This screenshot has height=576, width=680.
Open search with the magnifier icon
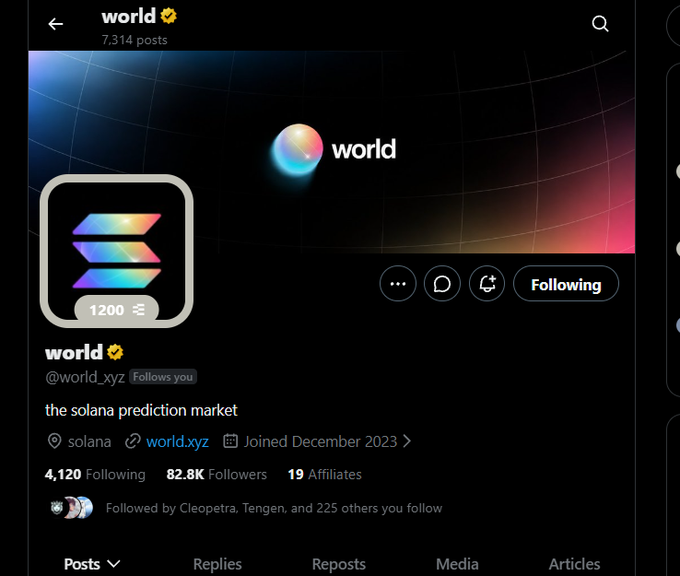click(600, 24)
